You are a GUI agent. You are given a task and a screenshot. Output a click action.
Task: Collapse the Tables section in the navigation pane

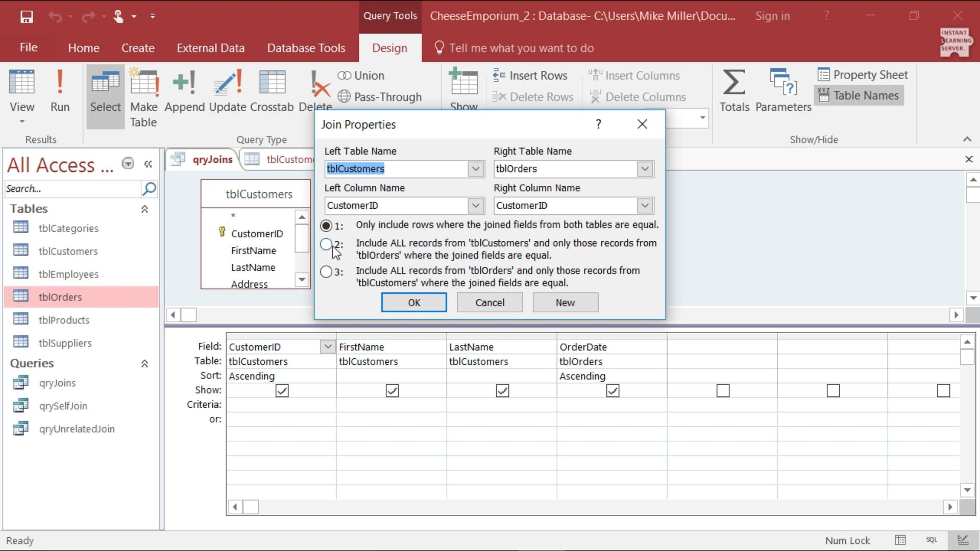[x=145, y=209]
